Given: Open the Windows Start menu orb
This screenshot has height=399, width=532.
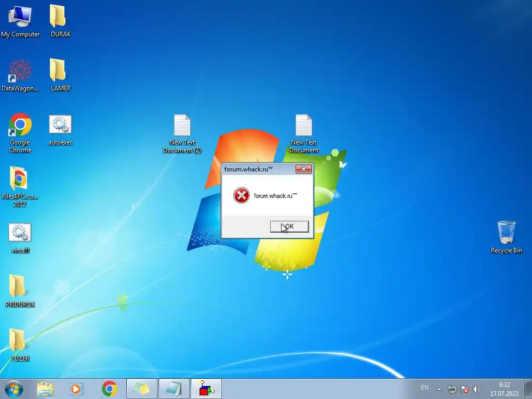Looking at the screenshot, I should coord(14,389).
